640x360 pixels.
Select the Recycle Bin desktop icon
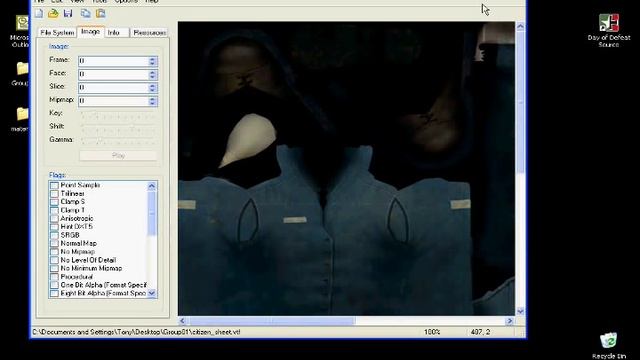(x=608, y=345)
